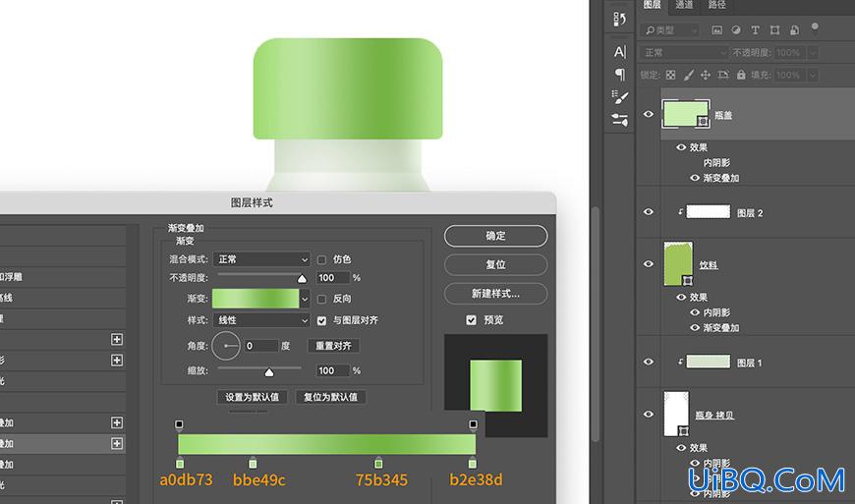Filter layers by adjustment layers icon
Image resolution: width=855 pixels, height=504 pixels.
pyautogui.click(x=736, y=30)
